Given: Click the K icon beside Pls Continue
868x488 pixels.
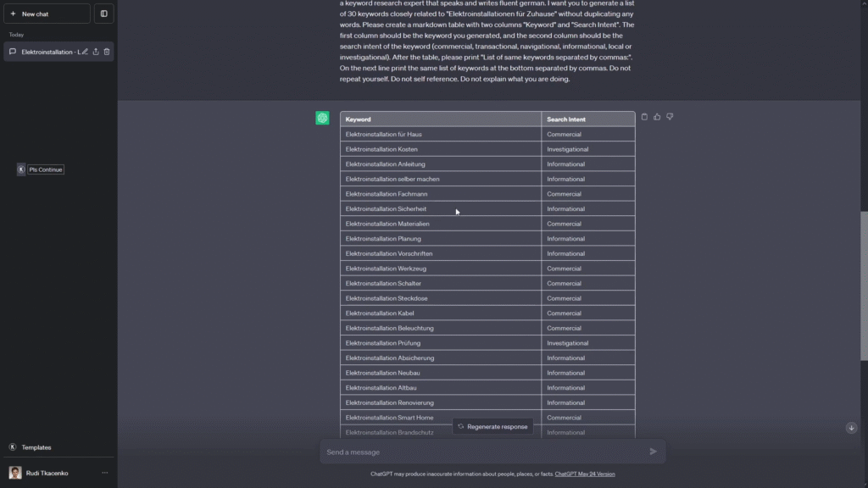Looking at the screenshot, I should tap(21, 169).
